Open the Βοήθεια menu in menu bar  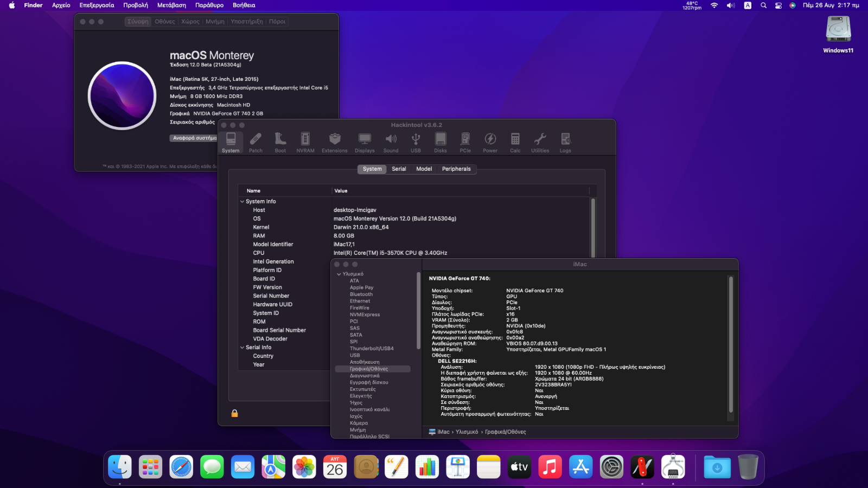(244, 5)
